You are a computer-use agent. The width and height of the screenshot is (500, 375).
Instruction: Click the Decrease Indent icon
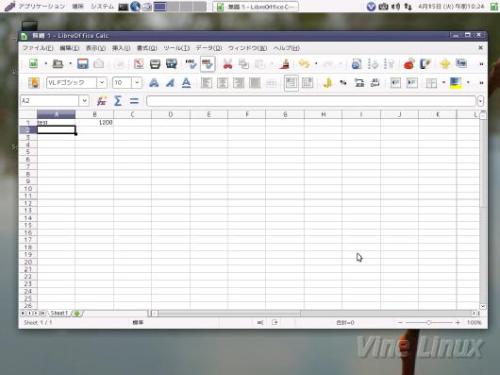click(x=395, y=83)
